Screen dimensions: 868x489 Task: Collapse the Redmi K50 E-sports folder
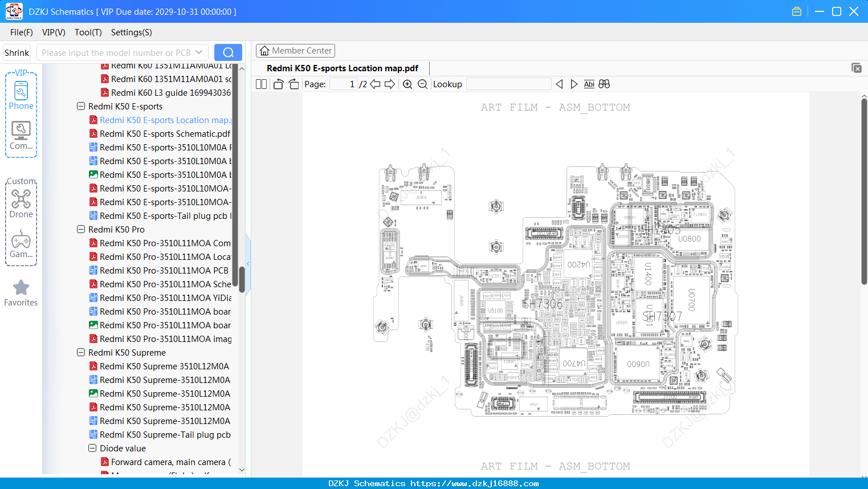[81, 107]
